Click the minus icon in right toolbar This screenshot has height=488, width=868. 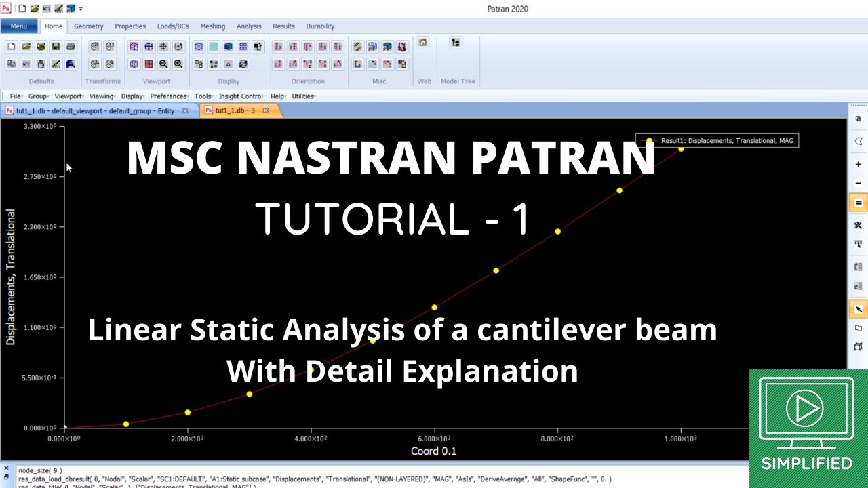858,184
